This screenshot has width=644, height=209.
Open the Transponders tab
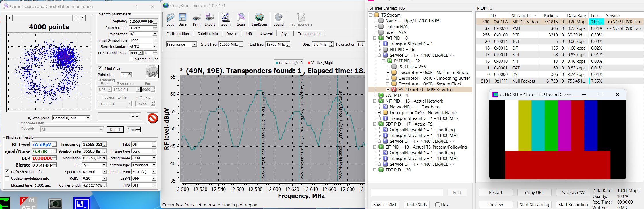point(309,34)
